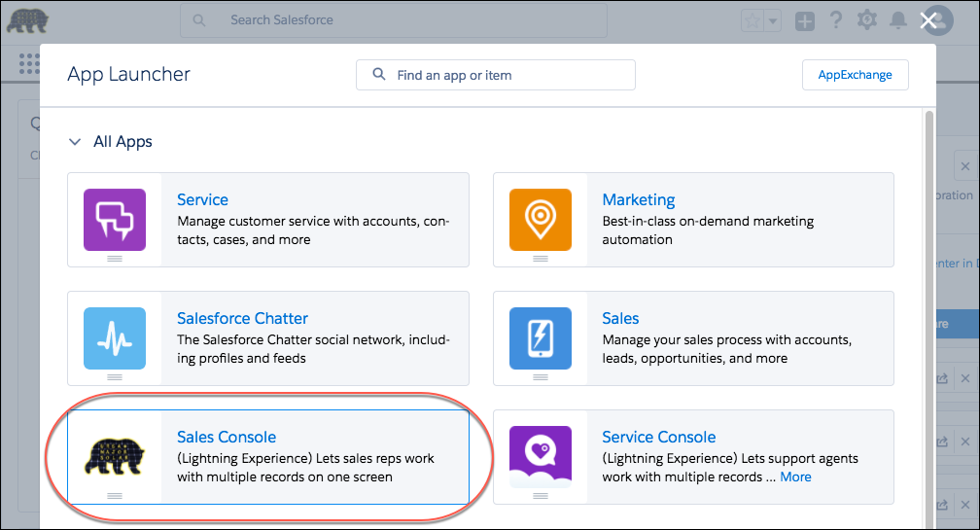Click More in Service Console description

(795, 477)
